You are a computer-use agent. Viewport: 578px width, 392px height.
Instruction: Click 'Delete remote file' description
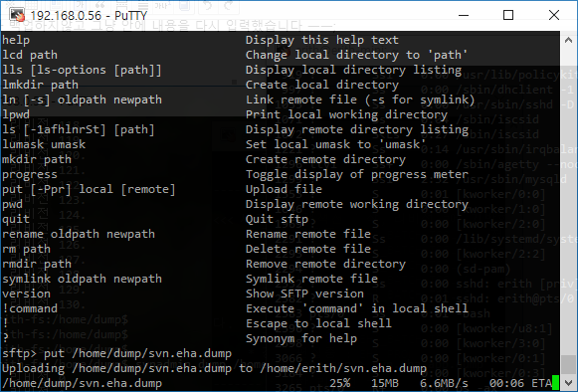coord(308,249)
